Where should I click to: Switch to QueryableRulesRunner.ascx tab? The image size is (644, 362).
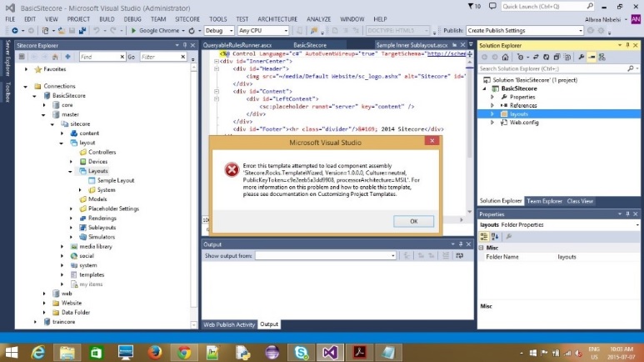coord(237,45)
